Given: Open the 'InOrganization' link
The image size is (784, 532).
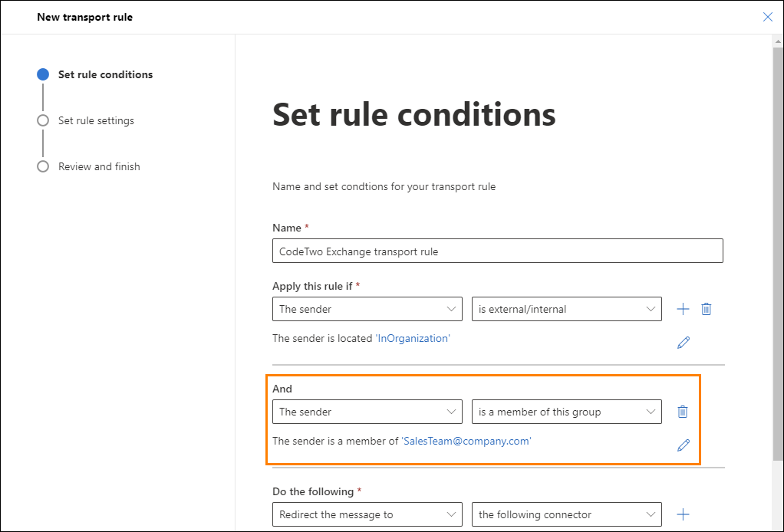Looking at the screenshot, I should [x=413, y=339].
